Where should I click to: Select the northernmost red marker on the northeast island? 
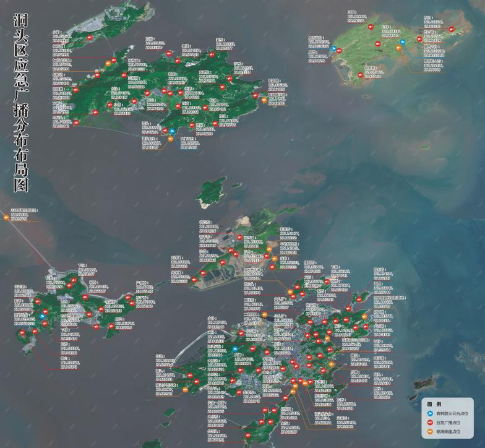(370, 27)
